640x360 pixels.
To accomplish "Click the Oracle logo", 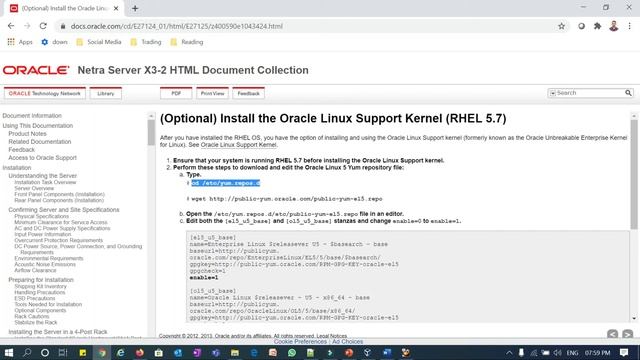I will (x=36, y=70).
